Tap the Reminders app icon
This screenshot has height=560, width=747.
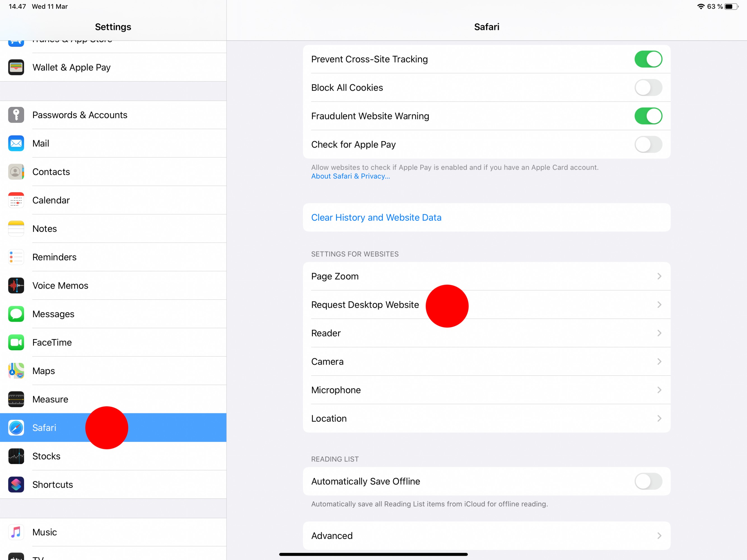point(16,257)
